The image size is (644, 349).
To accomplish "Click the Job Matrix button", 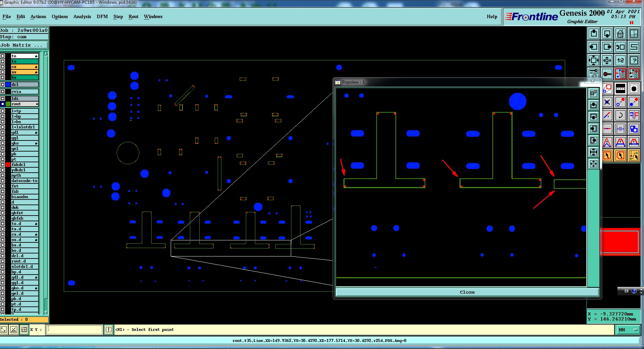I will point(24,45).
